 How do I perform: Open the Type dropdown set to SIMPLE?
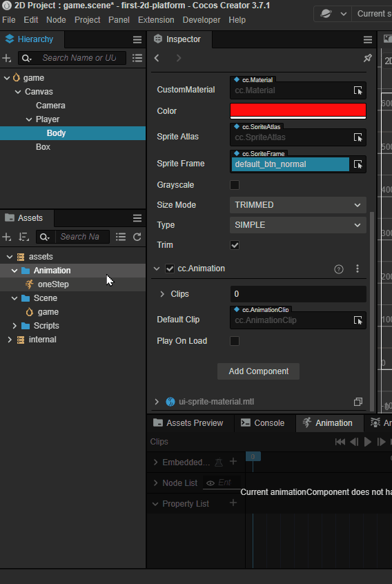coord(298,225)
